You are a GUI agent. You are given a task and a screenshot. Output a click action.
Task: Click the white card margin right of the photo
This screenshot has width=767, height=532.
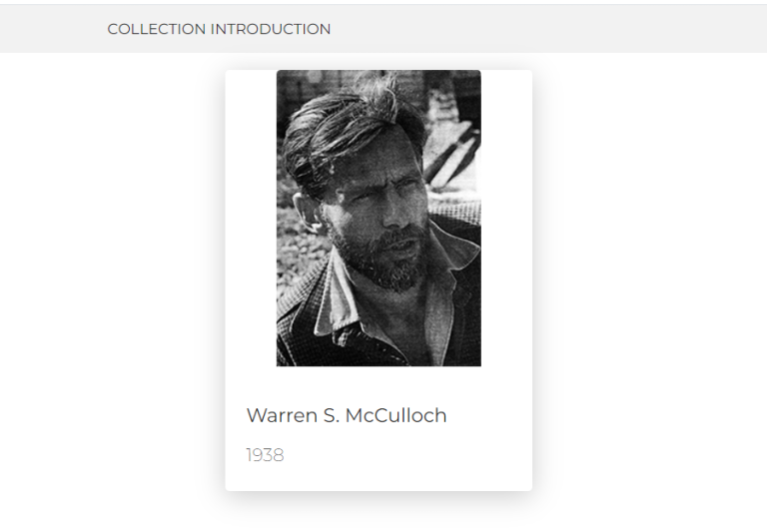tap(506, 218)
